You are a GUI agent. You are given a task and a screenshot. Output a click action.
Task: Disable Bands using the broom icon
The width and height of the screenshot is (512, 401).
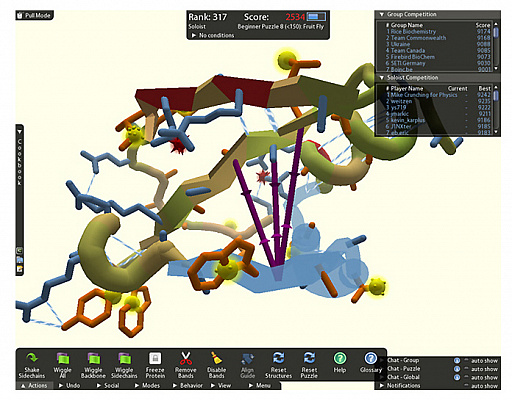tap(216, 359)
